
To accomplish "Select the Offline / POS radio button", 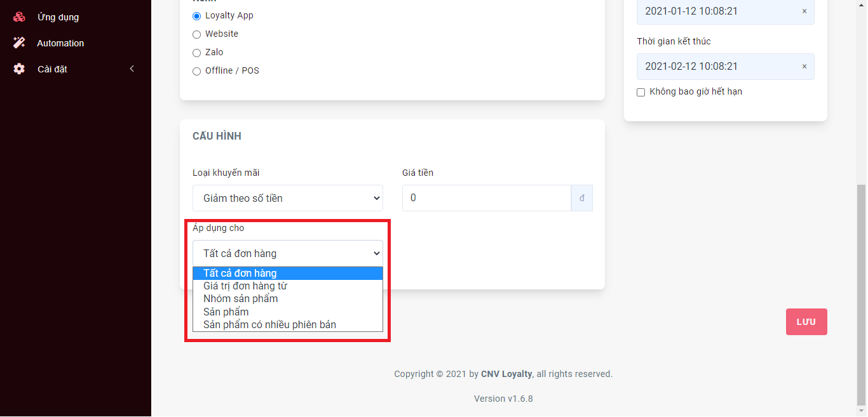I will coord(196,71).
